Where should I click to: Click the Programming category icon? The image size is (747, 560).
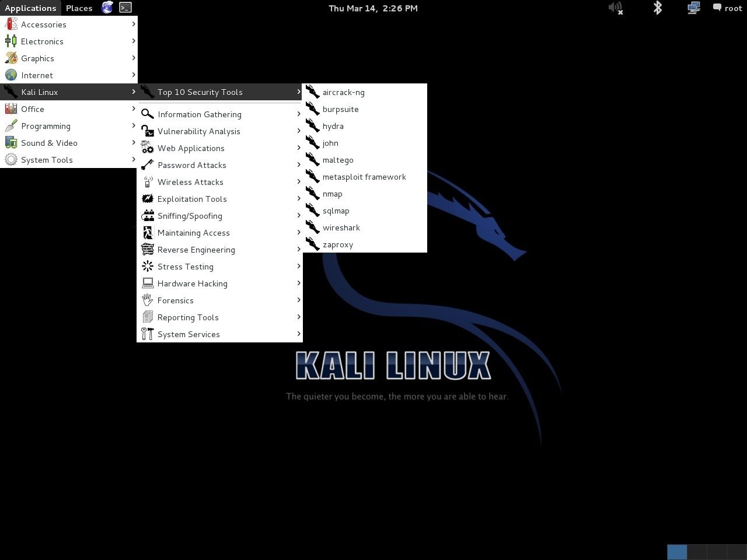[x=11, y=126]
